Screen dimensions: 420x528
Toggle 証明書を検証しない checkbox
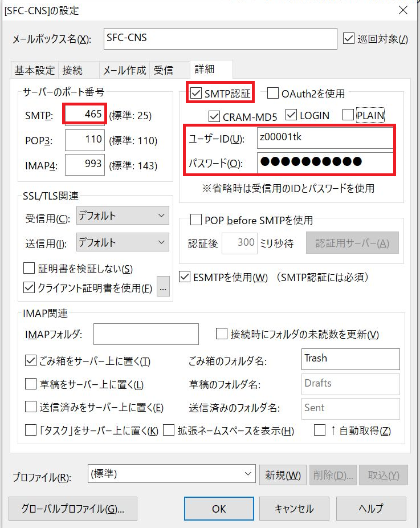click(x=29, y=269)
